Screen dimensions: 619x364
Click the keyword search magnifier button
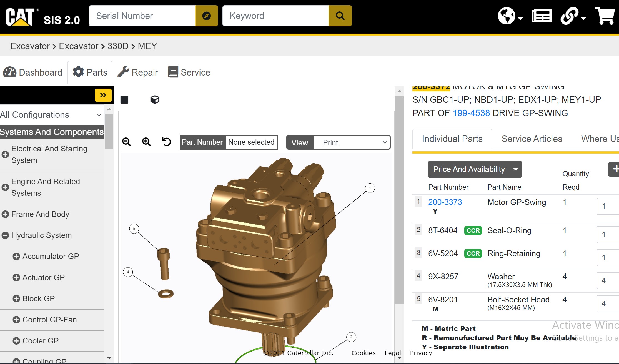(340, 16)
